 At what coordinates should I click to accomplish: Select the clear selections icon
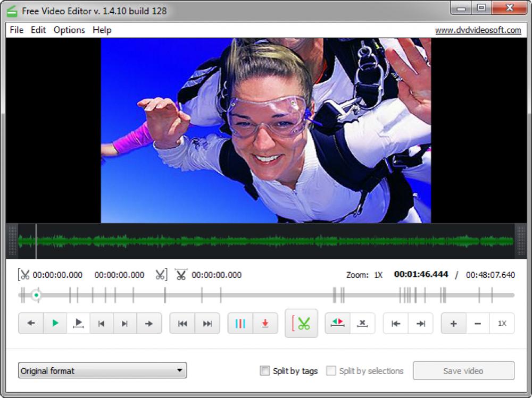coord(362,323)
